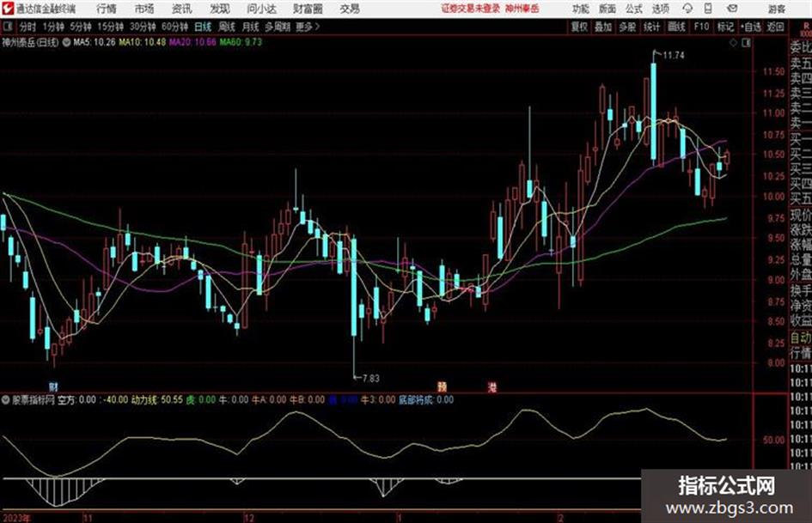Click the MA5: 10.26 value
812x523 pixels.
tap(95, 42)
